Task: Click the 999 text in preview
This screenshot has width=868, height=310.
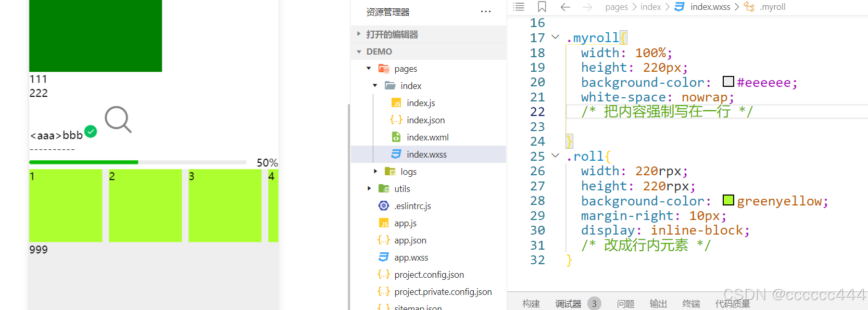Action: (x=39, y=250)
